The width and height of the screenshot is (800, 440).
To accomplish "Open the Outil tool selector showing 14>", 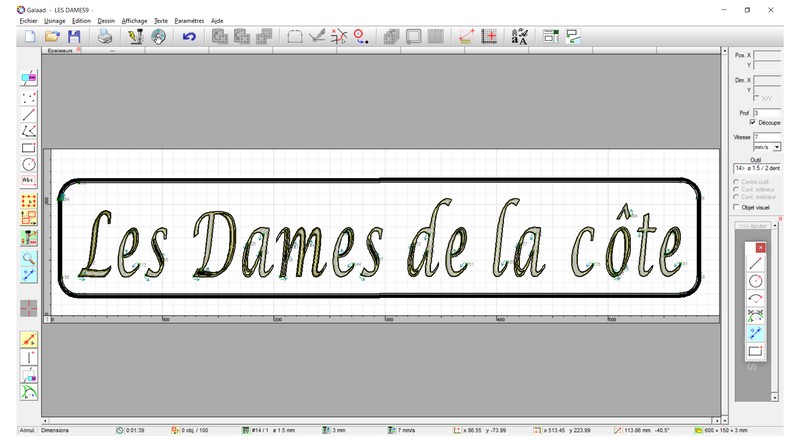I will (757, 168).
